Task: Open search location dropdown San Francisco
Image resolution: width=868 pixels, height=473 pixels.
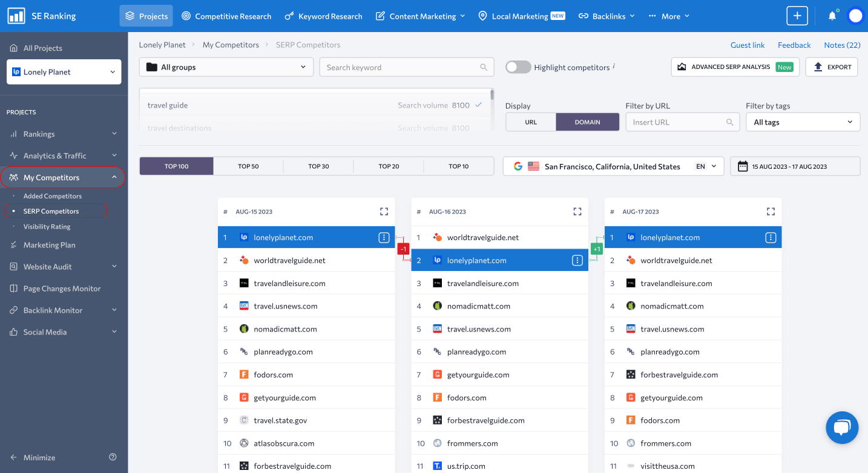Action: pyautogui.click(x=614, y=166)
